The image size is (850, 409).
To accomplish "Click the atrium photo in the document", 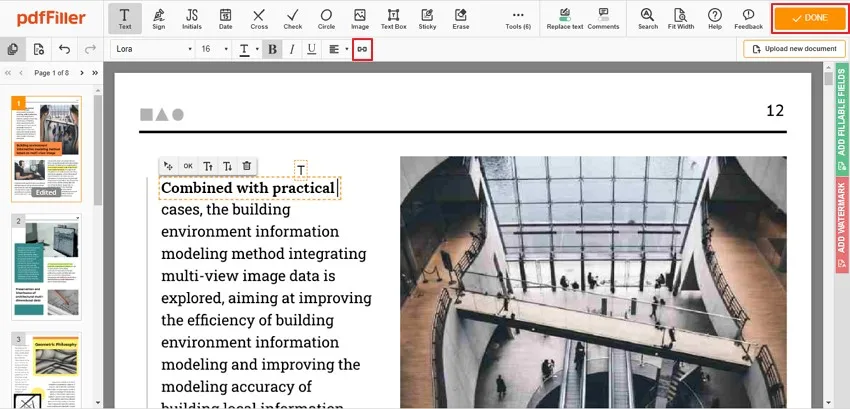I will (593, 282).
